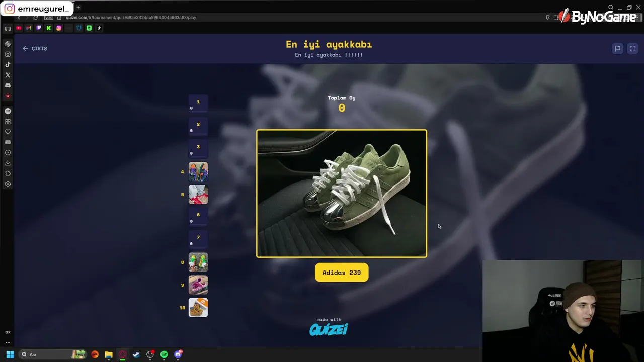Select rank slot 3
Screen dimensions: 644x362
click(198, 149)
